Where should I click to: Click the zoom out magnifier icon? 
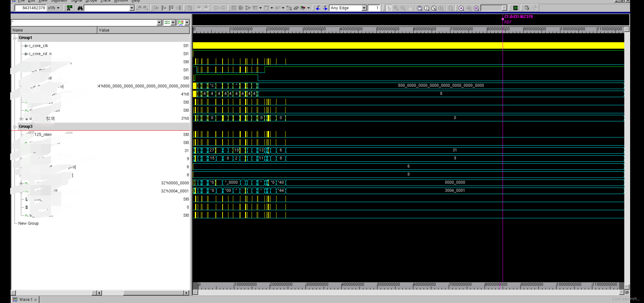coord(403,8)
